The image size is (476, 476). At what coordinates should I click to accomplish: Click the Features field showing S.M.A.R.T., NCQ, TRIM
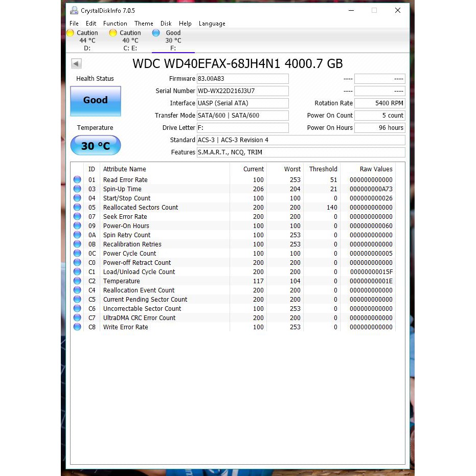301,152
